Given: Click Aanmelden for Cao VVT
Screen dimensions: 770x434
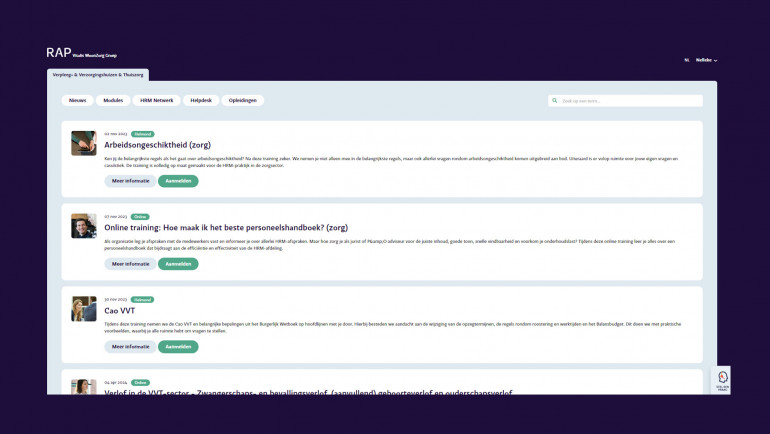Looking at the screenshot, I should click(x=178, y=347).
